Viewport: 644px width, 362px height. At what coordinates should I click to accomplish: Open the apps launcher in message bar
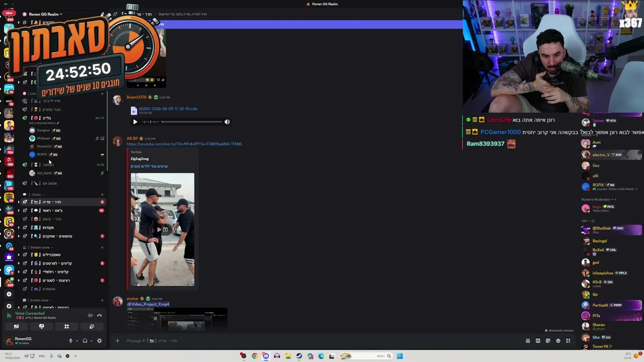tap(568, 341)
